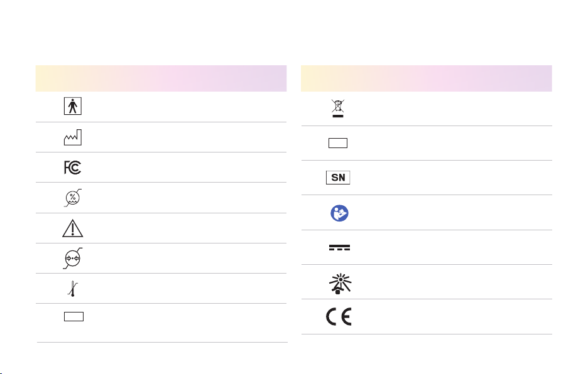Click the SN serial number symbol
This screenshot has height=374, width=588.
(338, 178)
